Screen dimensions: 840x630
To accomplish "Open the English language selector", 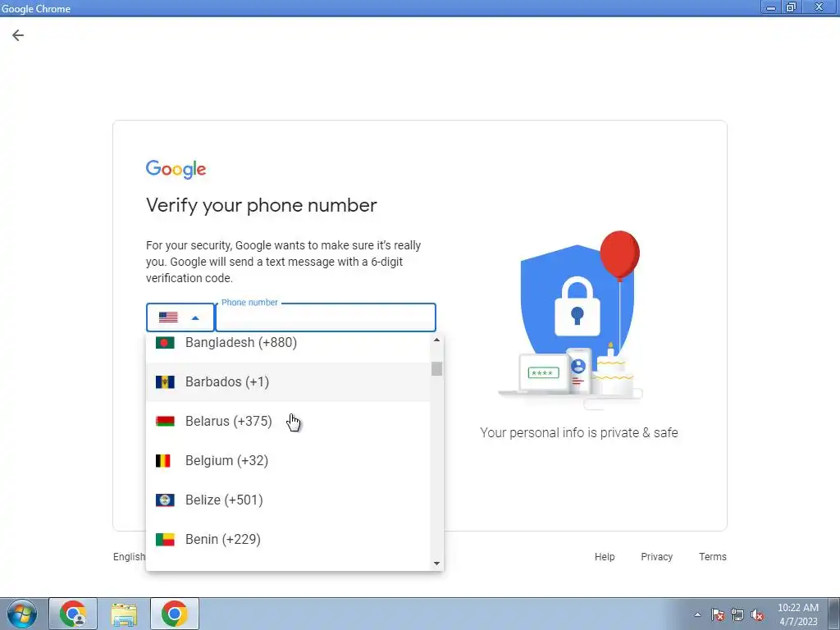I will coord(129,557).
